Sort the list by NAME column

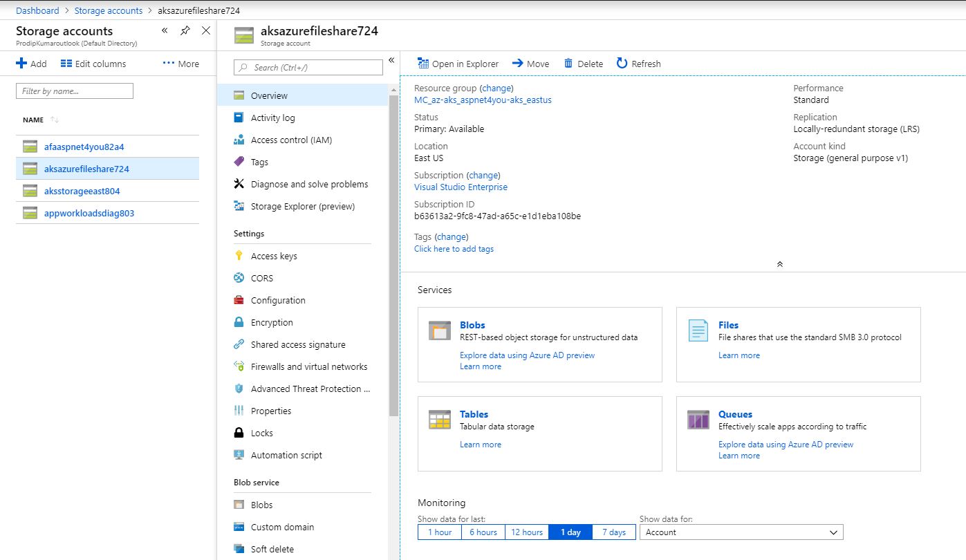(40, 120)
